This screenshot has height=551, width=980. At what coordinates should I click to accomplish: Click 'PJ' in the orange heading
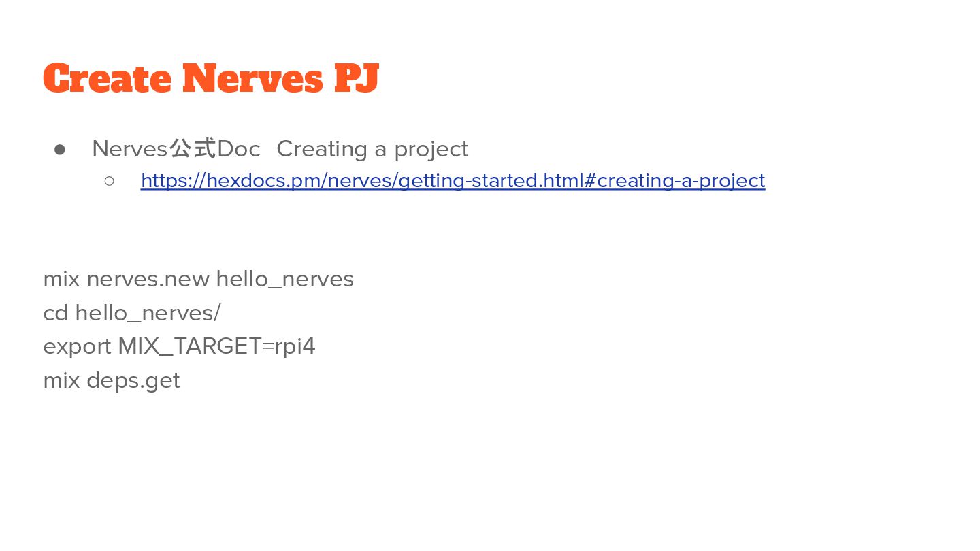pos(356,78)
